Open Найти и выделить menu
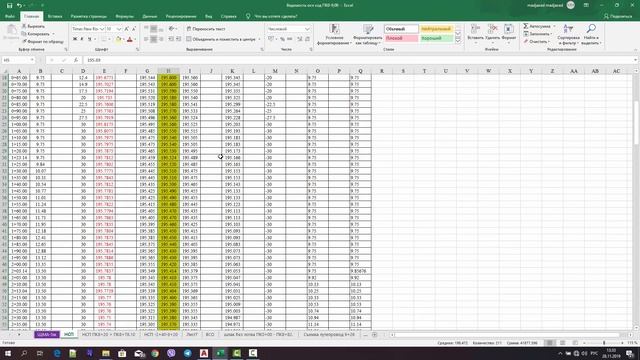Image resolution: width=640 pixels, height=360 pixels. (591, 34)
